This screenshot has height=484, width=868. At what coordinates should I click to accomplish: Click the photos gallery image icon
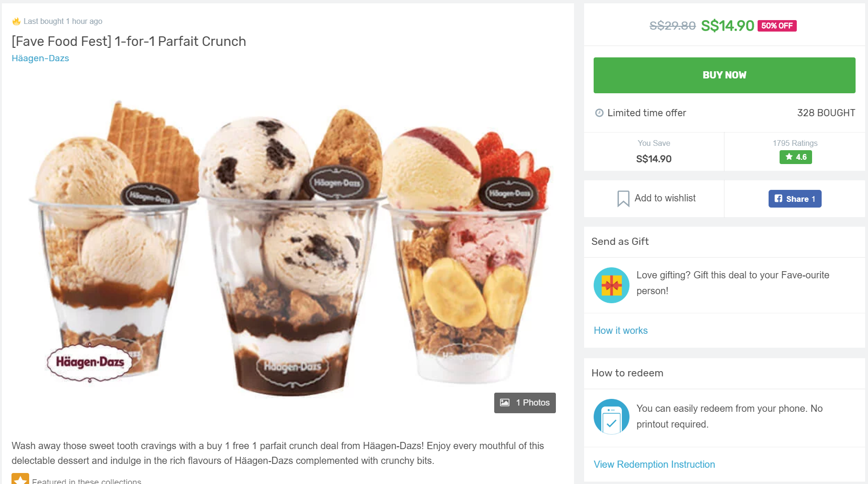click(505, 403)
